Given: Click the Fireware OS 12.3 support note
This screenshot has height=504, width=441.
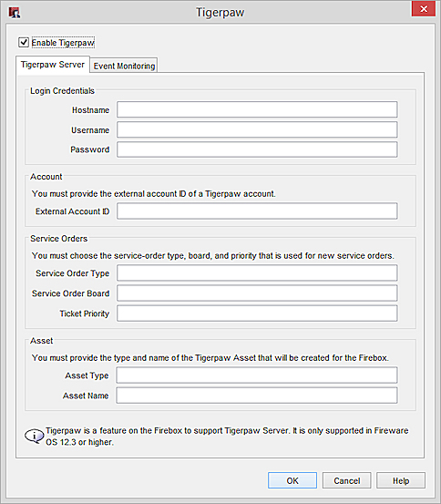Looking at the screenshot, I should 227,437.
